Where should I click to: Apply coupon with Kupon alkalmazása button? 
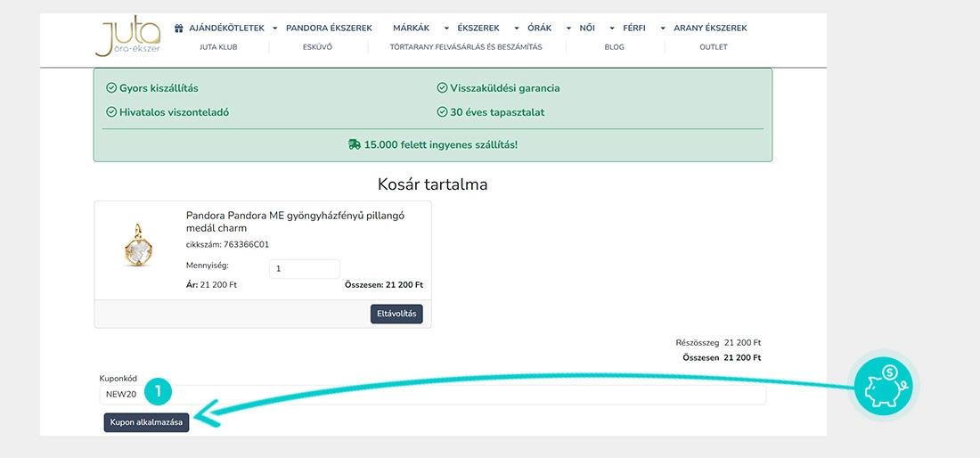[x=146, y=422]
